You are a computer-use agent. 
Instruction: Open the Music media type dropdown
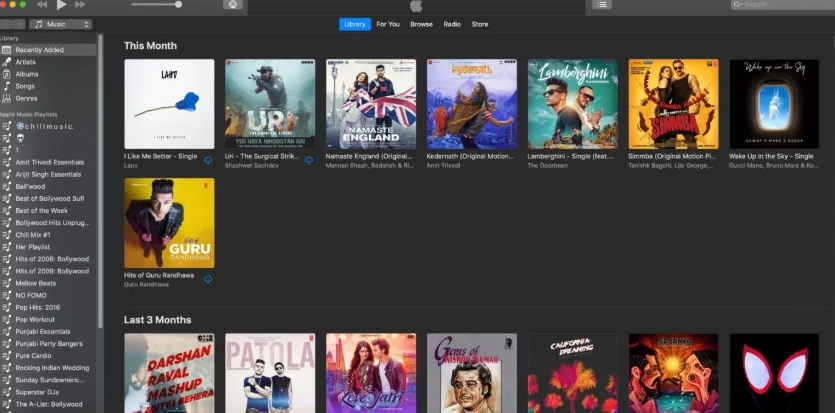60,24
